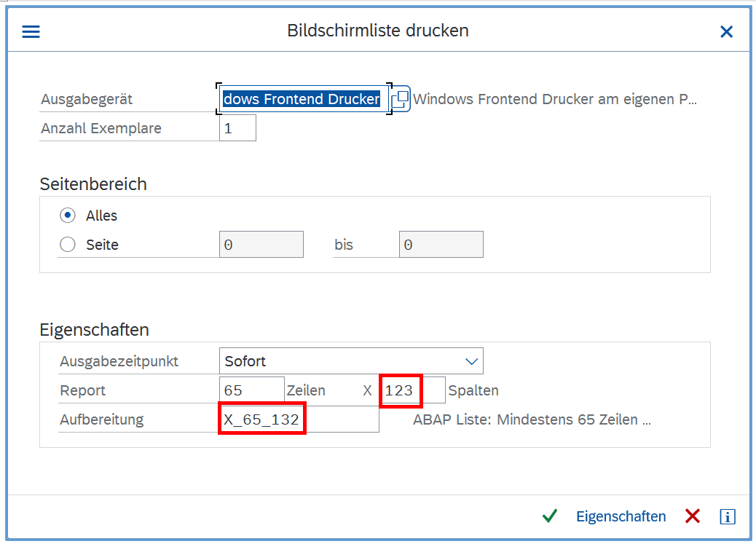Click the Anzahl Exemplare field
Viewport: 756px width, 544px height.
point(237,128)
